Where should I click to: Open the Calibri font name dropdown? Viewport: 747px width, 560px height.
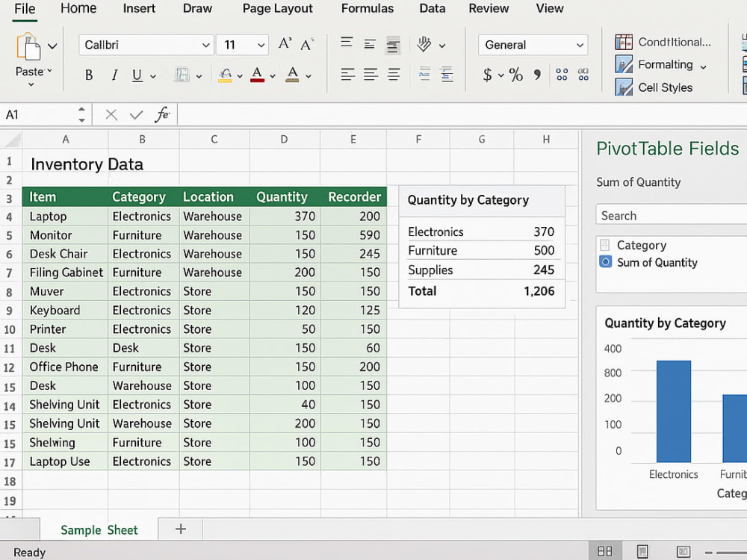[x=206, y=46]
